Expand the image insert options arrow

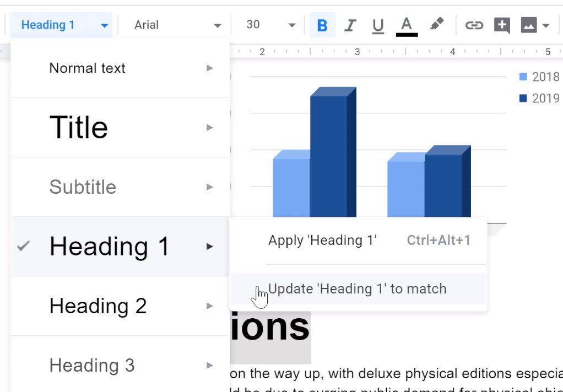click(x=545, y=24)
